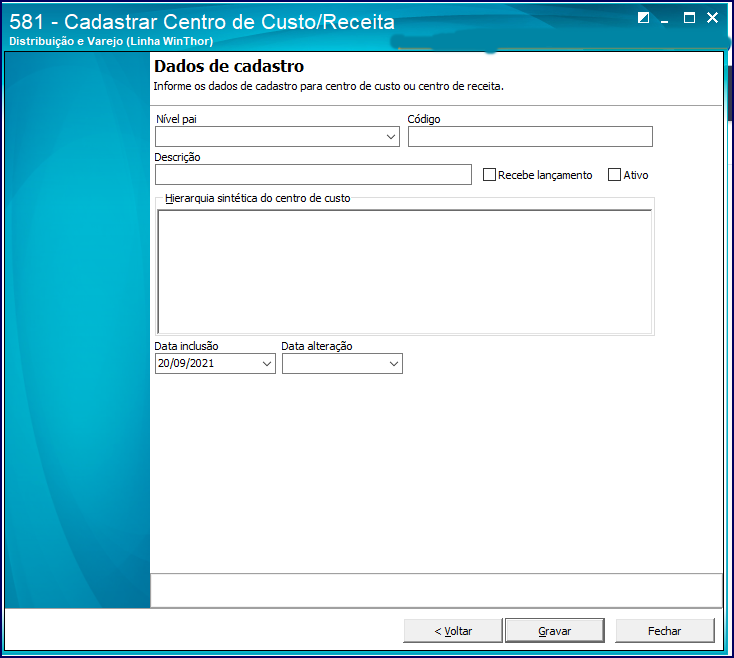
Task: Tick the Ativo checkbox
Action: click(x=614, y=175)
